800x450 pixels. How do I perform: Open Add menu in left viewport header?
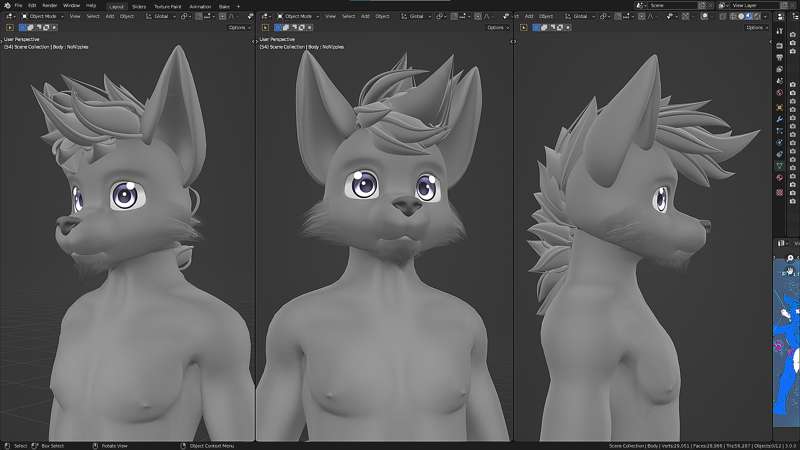[x=110, y=16]
